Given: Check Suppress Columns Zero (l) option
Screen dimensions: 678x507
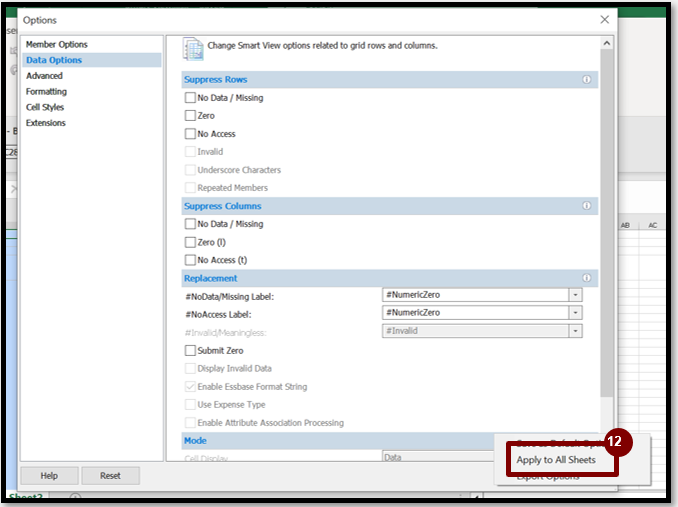Looking at the screenshot, I should pyautogui.click(x=190, y=242).
